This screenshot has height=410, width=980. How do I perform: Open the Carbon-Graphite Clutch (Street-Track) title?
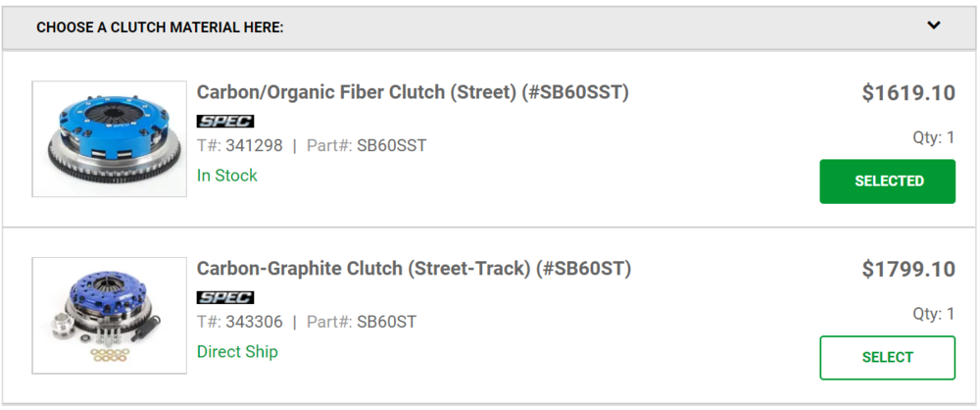[x=414, y=269]
